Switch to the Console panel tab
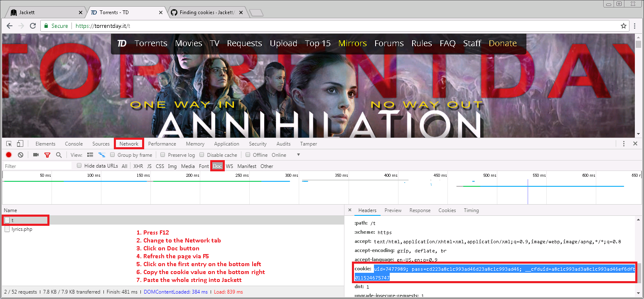The image size is (644, 299). click(74, 144)
